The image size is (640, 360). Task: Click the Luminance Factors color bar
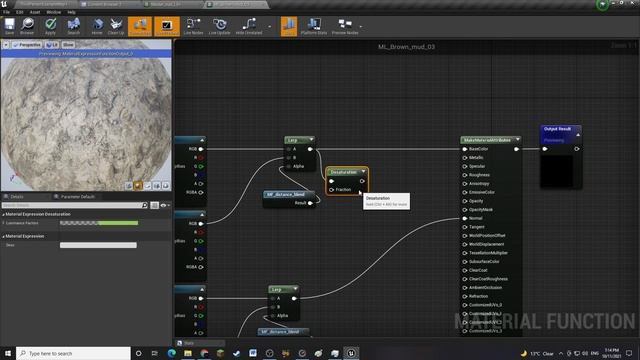pyautogui.click(x=99, y=223)
